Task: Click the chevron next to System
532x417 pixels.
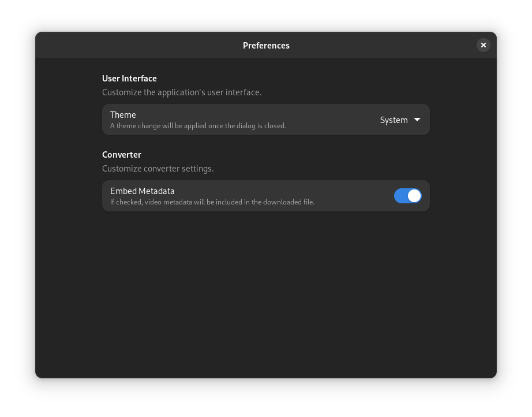Action: [417, 120]
